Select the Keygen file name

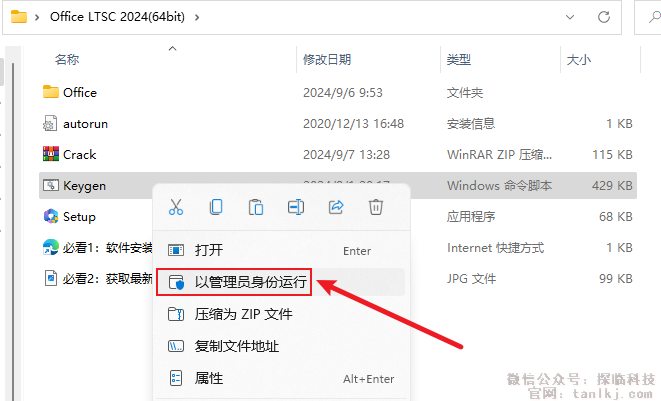84,186
